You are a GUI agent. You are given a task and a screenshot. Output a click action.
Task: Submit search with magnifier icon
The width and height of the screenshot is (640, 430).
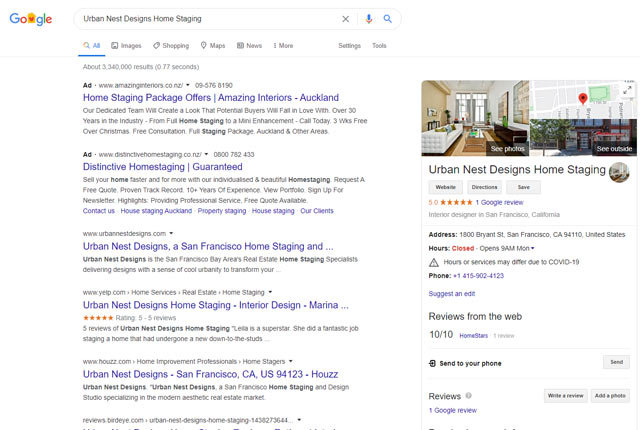[387, 19]
